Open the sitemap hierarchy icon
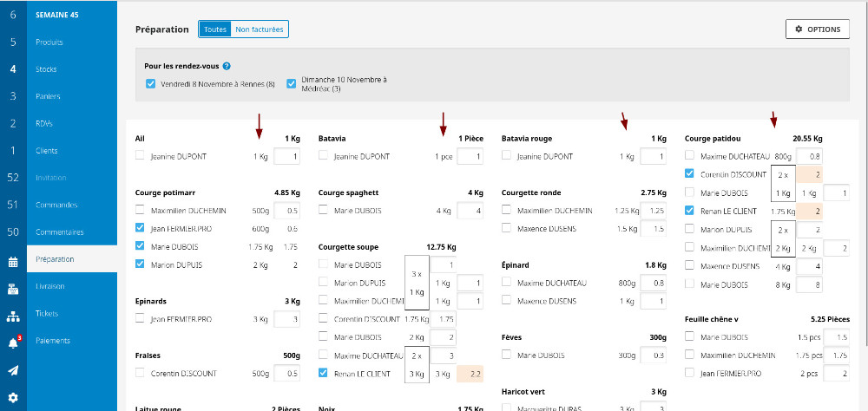The height and width of the screenshot is (411, 868). pos(13,316)
